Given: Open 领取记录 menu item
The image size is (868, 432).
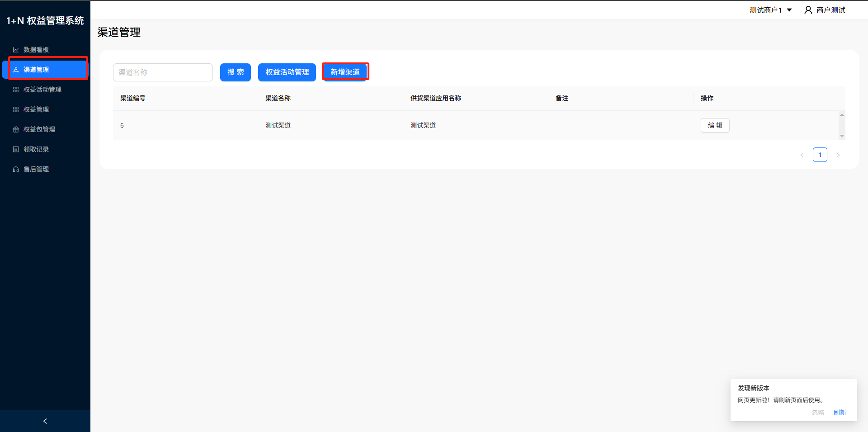Looking at the screenshot, I should [36, 149].
